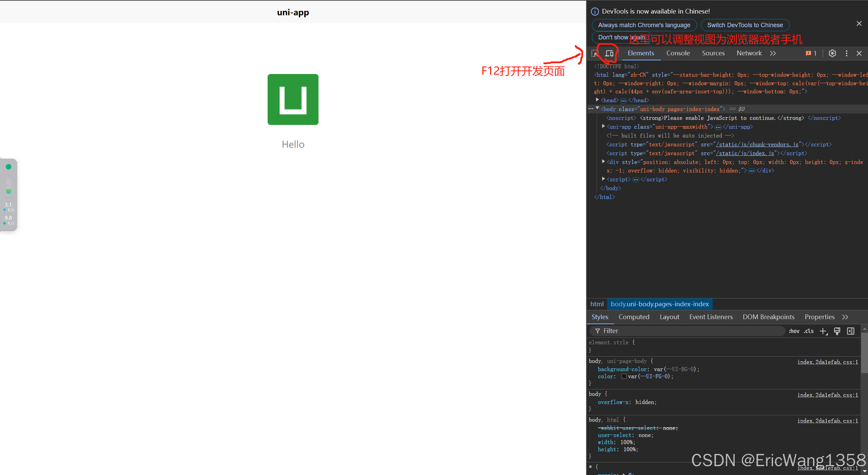Expand the head element in DOM tree

tap(597, 100)
